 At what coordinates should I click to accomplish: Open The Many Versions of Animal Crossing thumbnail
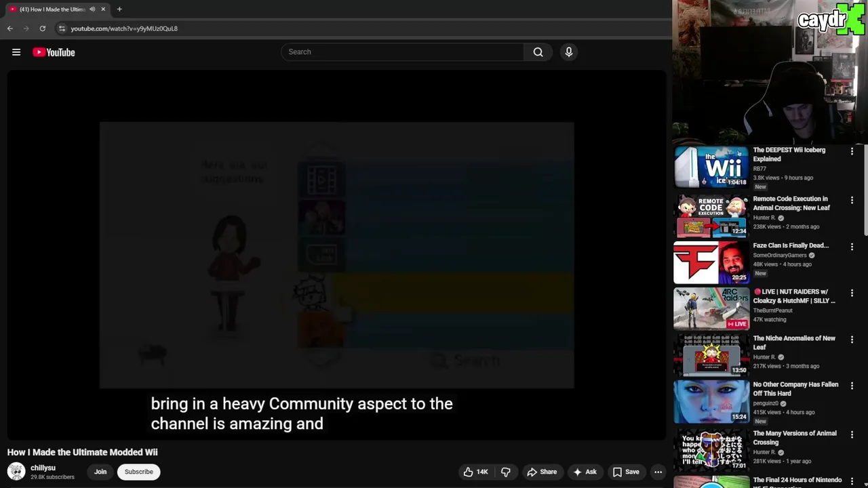[711, 450]
